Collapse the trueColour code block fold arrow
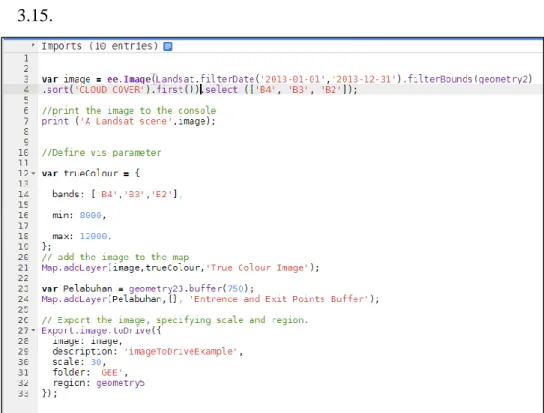Screen dimensions: 544x413 [x=33, y=173]
